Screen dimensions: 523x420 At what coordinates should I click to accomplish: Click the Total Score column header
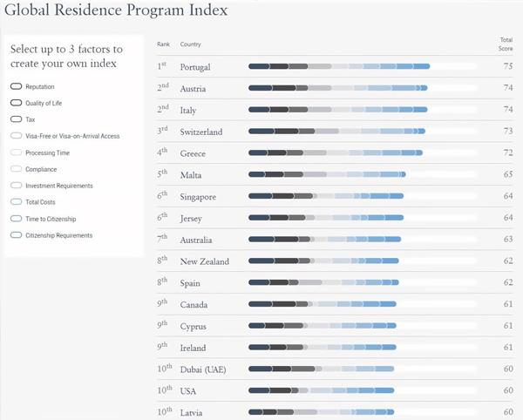[x=506, y=44]
